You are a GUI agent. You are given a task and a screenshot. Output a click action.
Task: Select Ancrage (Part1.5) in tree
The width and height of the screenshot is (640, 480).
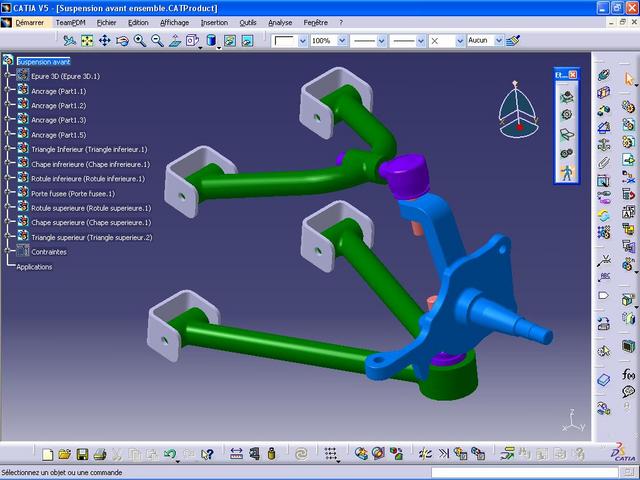(x=58, y=135)
